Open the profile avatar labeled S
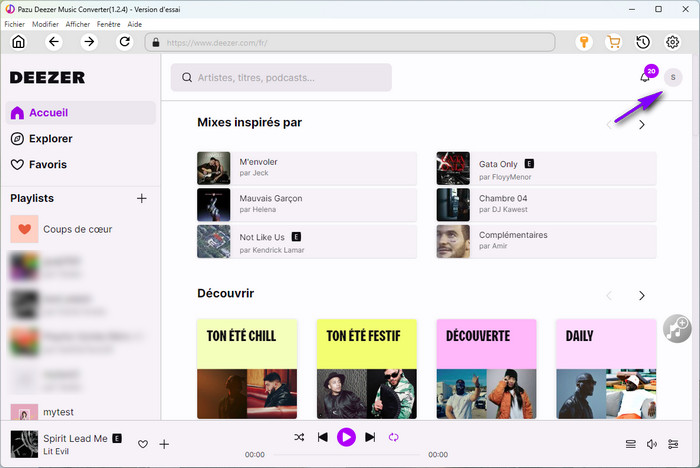The height and width of the screenshot is (468, 700). tap(673, 78)
